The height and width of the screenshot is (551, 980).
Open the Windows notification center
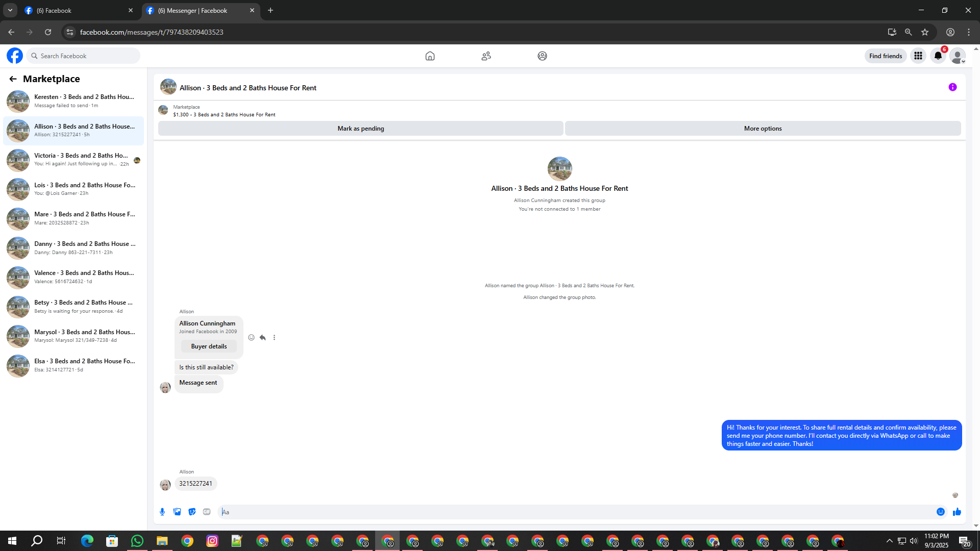964,541
